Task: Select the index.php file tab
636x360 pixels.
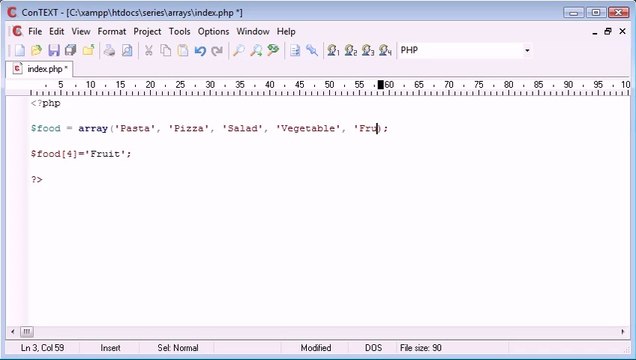Action: click(x=39, y=69)
